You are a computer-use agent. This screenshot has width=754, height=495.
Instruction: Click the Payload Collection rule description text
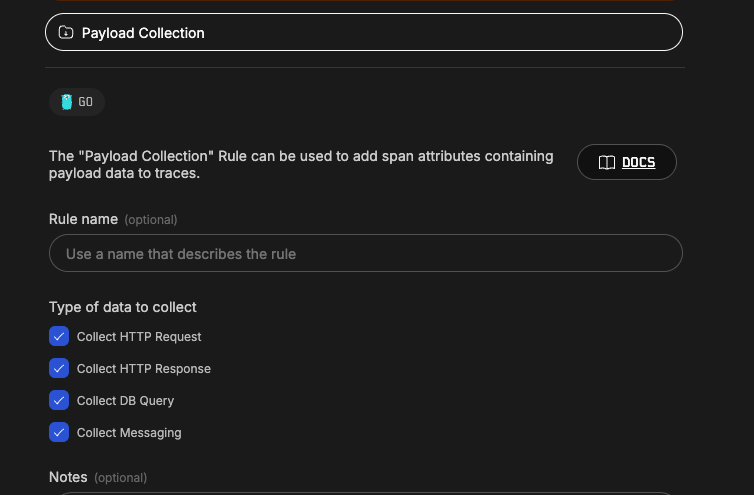tap(301, 165)
